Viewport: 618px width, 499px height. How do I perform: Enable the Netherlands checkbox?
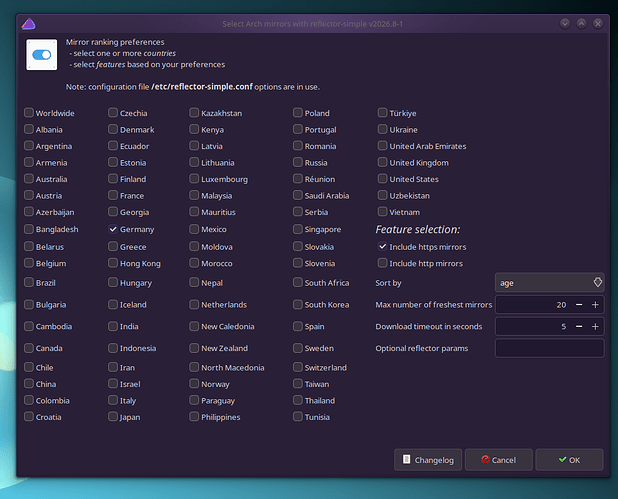(x=194, y=305)
